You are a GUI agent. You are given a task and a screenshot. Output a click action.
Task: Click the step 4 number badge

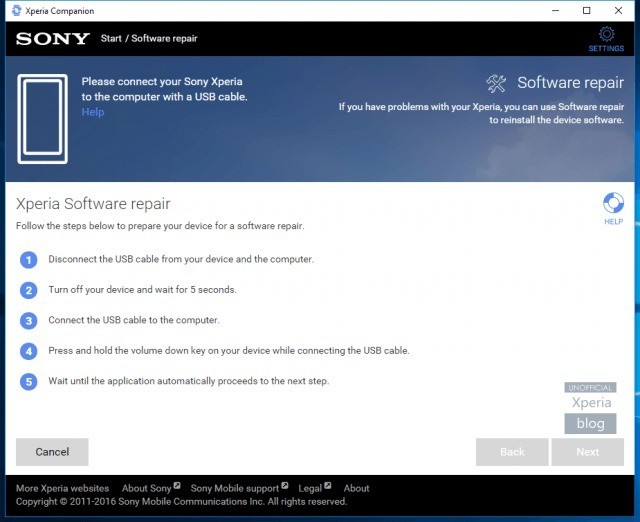point(29,351)
